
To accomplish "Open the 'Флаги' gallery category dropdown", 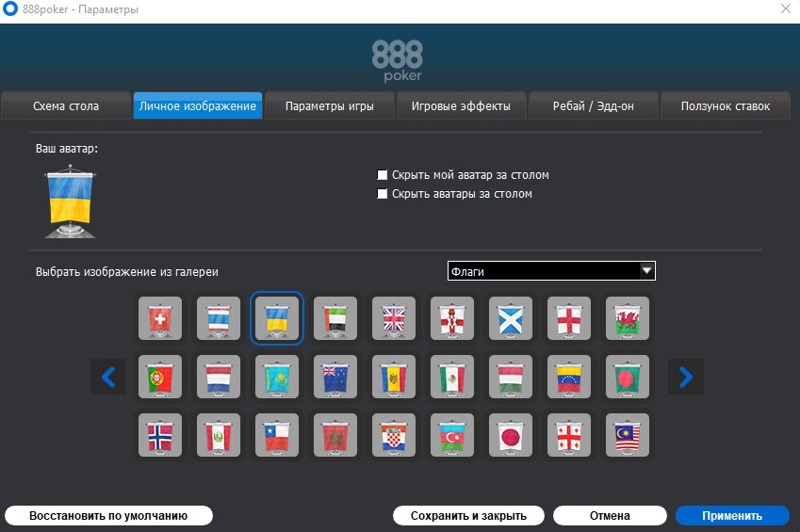I will click(x=551, y=271).
